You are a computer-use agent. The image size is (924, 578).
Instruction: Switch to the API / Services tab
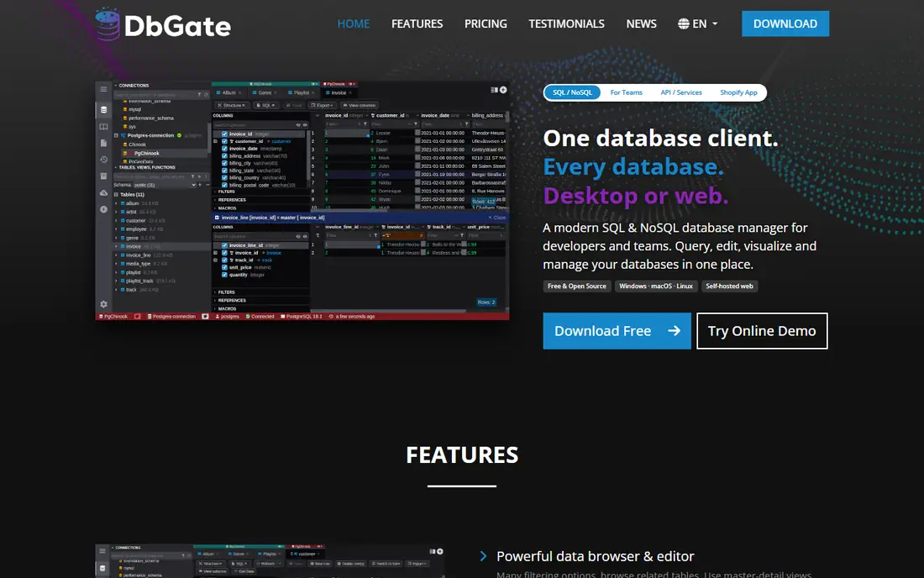pos(681,92)
